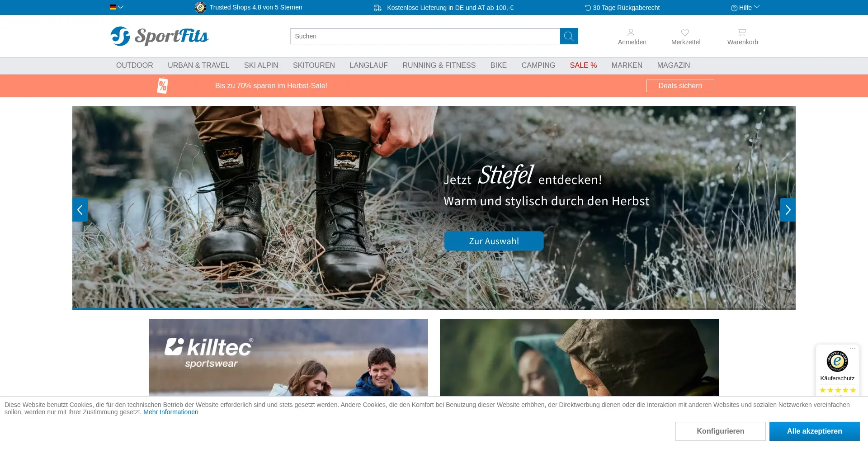Open the SKITOUREN category menu
868x449 pixels.
pyautogui.click(x=314, y=66)
